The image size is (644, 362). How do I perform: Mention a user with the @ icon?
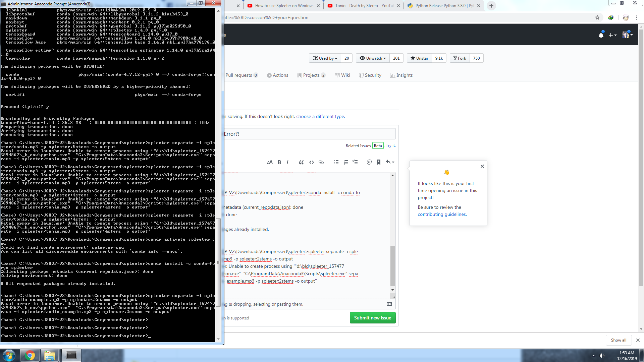(x=369, y=162)
